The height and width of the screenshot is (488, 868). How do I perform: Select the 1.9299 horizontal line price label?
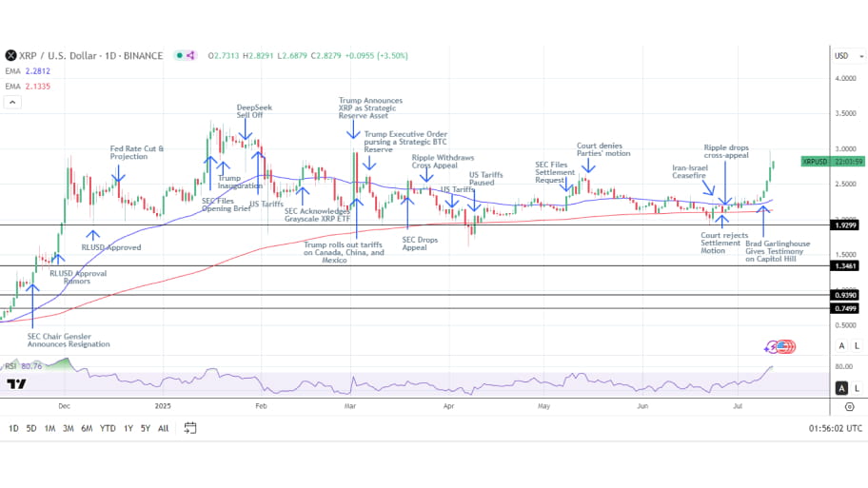click(x=845, y=225)
